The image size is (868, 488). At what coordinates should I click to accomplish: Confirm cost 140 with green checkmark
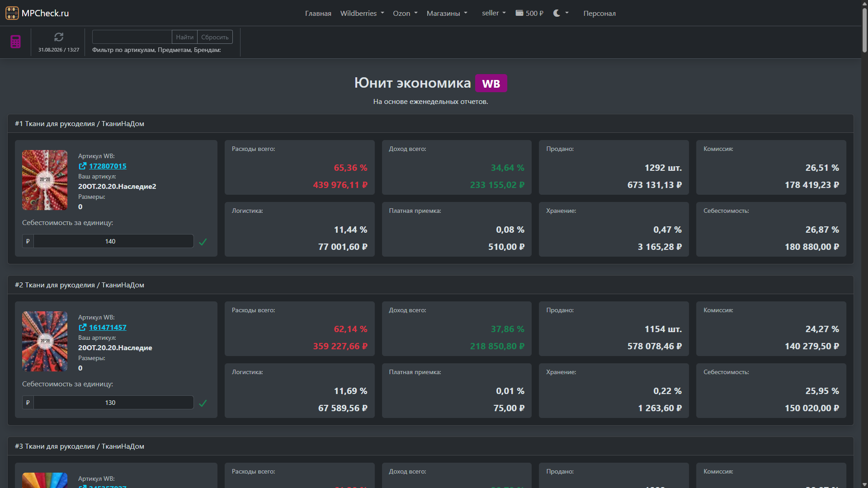(203, 242)
